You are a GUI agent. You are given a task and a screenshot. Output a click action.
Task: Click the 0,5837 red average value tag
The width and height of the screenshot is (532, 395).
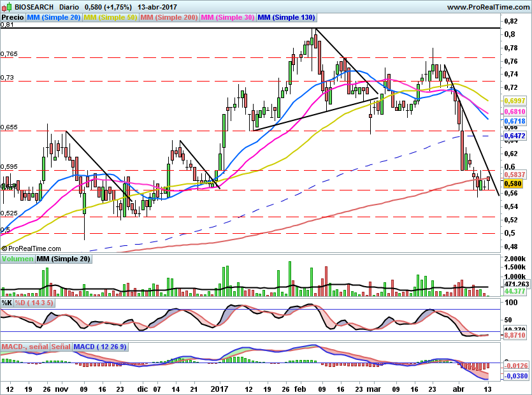(514, 174)
